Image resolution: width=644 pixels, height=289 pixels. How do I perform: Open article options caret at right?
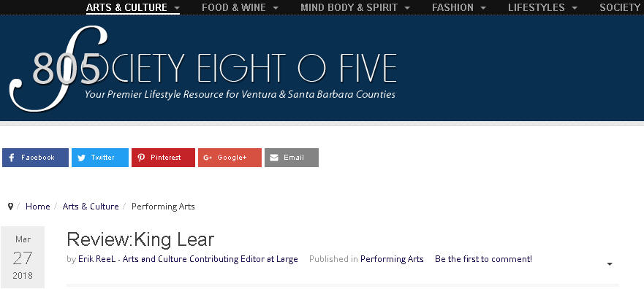pyautogui.click(x=610, y=264)
